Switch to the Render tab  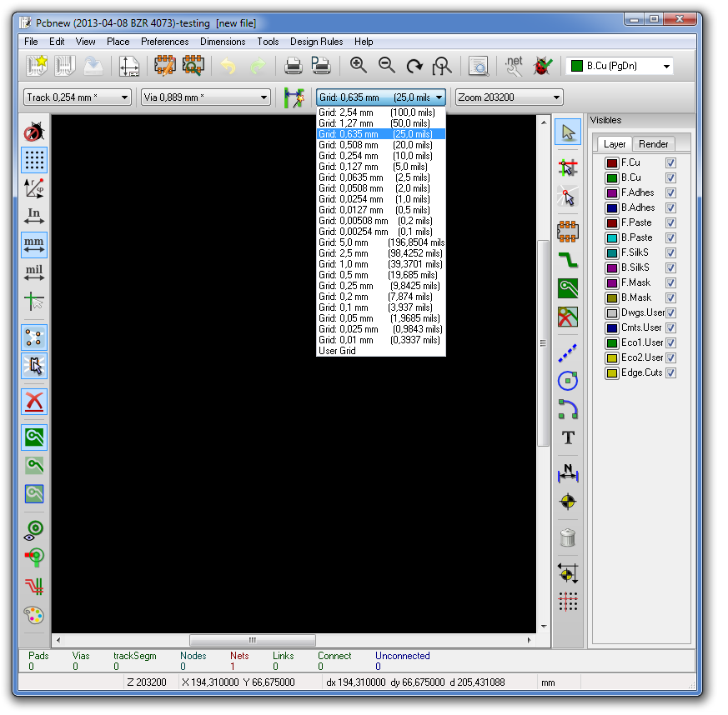tap(653, 144)
